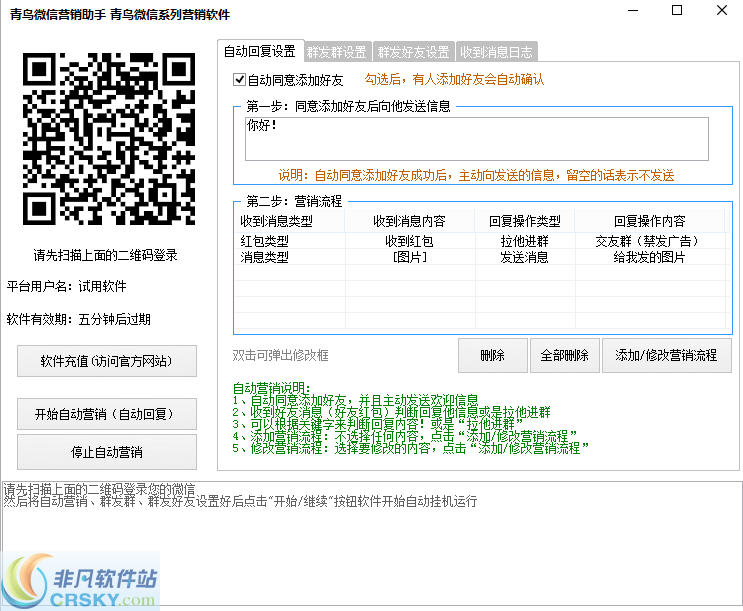The image size is (743, 611).
Task: Click the 删除 button
Action: [x=493, y=356]
